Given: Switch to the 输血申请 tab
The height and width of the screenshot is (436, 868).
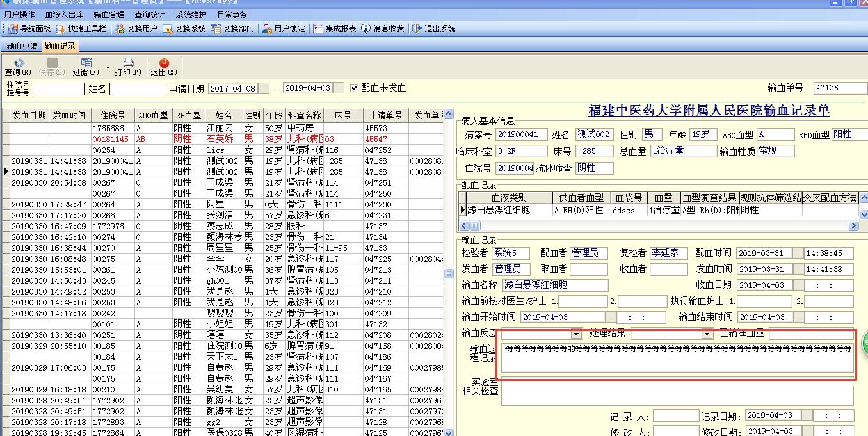Looking at the screenshot, I should point(22,46).
